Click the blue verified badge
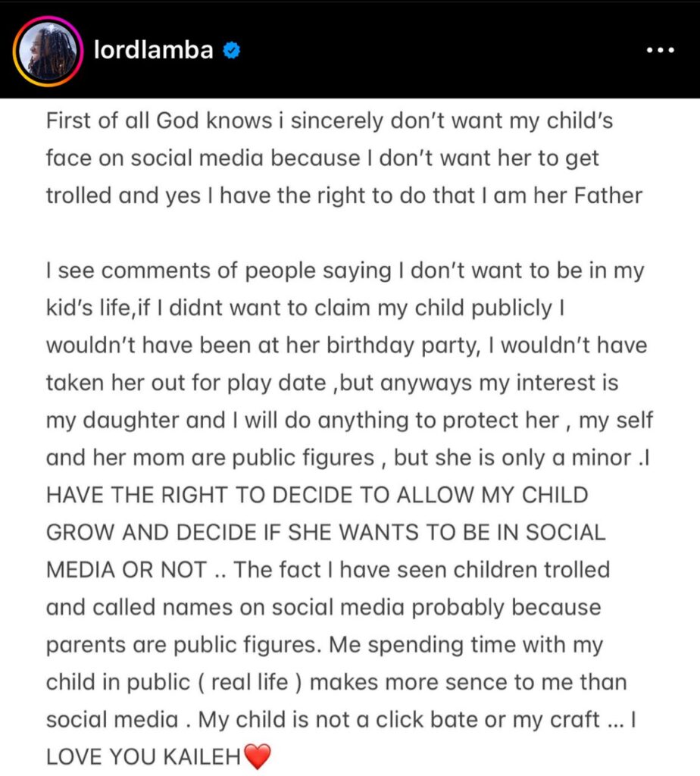The width and height of the screenshot is (700, 776). click(232, 50)
